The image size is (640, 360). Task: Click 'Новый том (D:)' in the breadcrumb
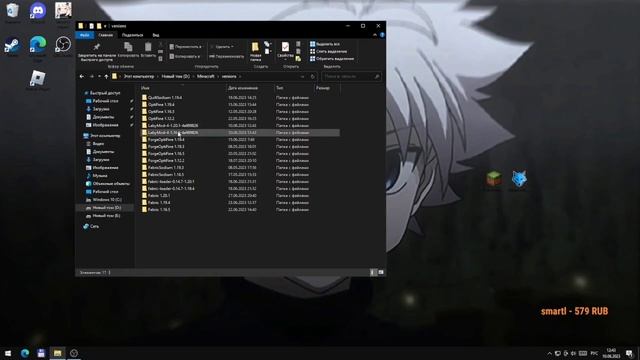click(176, 76)
